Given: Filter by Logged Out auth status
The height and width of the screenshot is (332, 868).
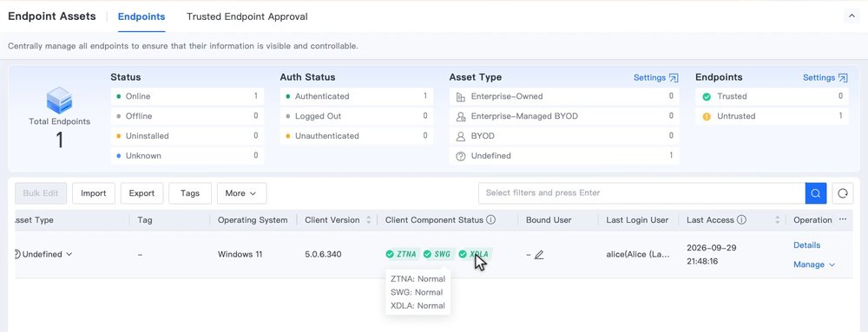Looking at the screenshot, I should [357, 116].
